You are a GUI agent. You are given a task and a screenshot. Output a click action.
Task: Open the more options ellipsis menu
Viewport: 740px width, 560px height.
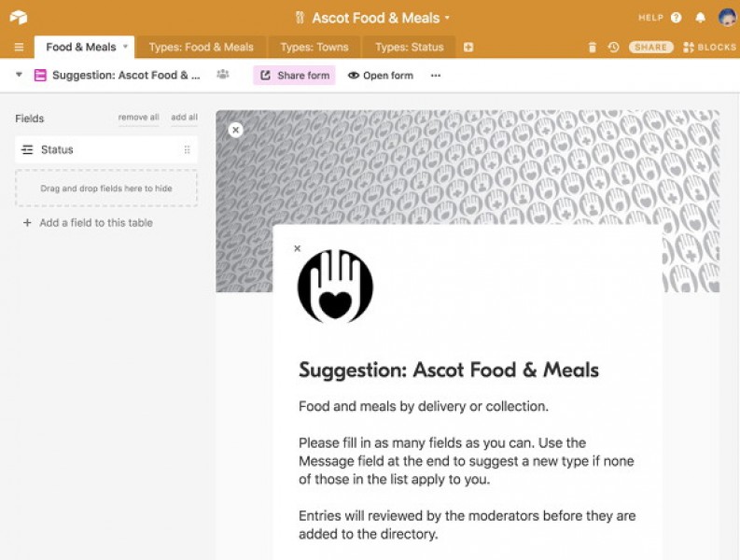436,76
